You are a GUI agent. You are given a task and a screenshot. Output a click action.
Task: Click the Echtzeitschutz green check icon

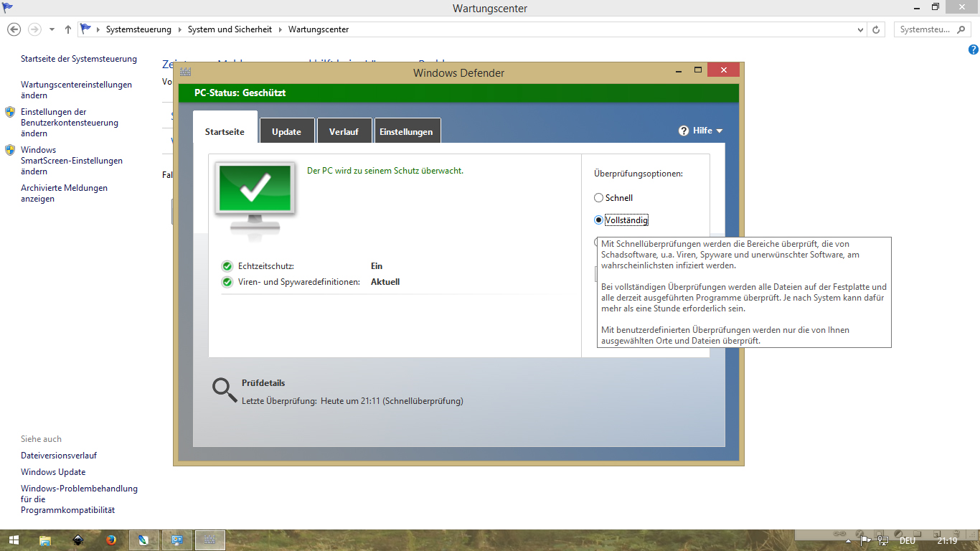[227, 266]
